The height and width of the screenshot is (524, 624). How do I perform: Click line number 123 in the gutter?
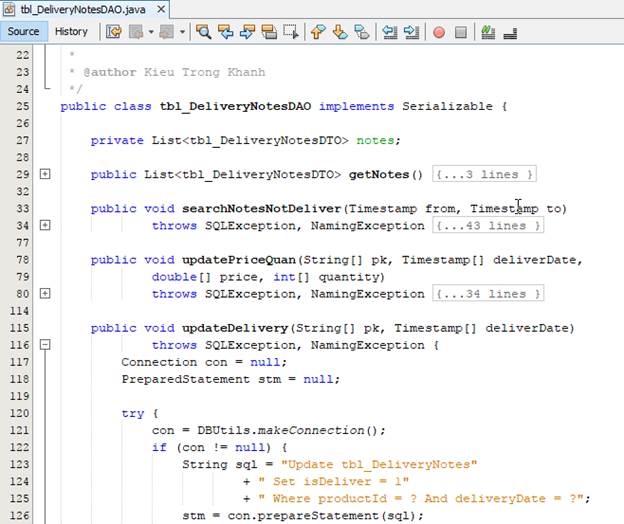point(20,465)
